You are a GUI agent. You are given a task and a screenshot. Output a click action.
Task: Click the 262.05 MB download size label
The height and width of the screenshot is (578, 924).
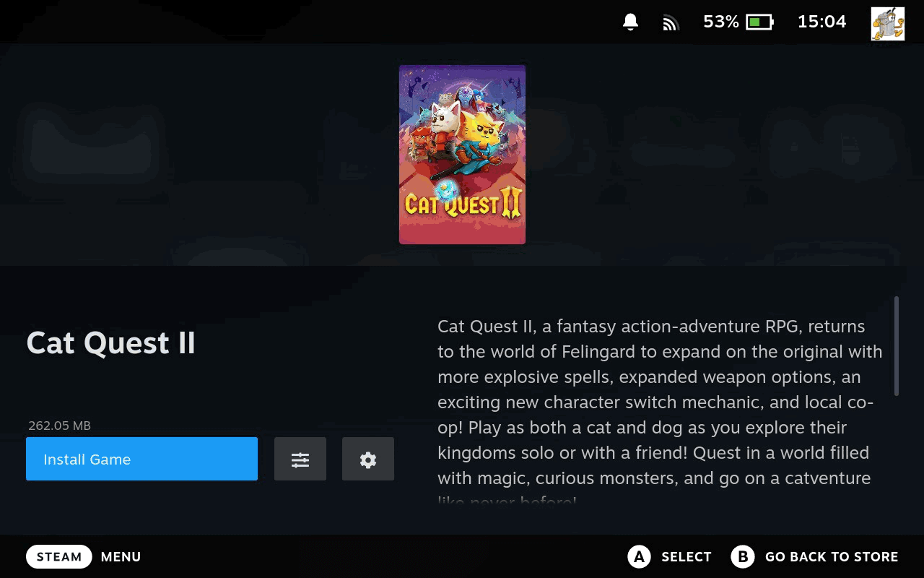click(x=59, y=426)
